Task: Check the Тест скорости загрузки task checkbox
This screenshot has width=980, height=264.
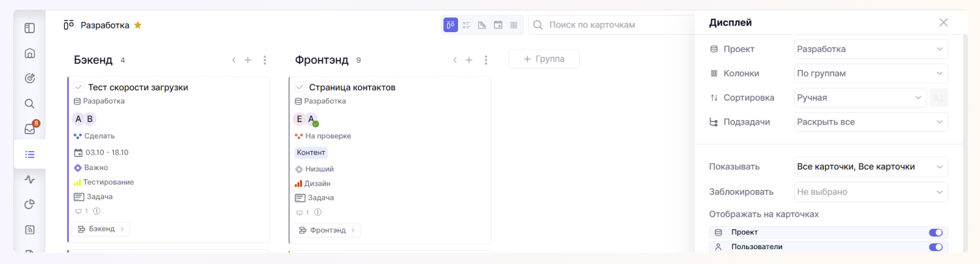Action: pyautogui.click(x=79, y=87)
